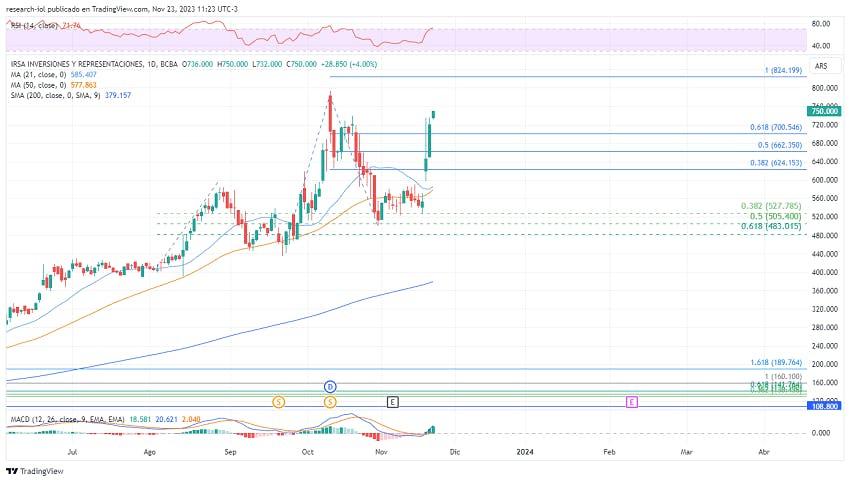The image size is (850, 482).
Task: Click the 1 (824.199) Fibonacci level label
Action: pyautogui.click(x=783, y=70)
